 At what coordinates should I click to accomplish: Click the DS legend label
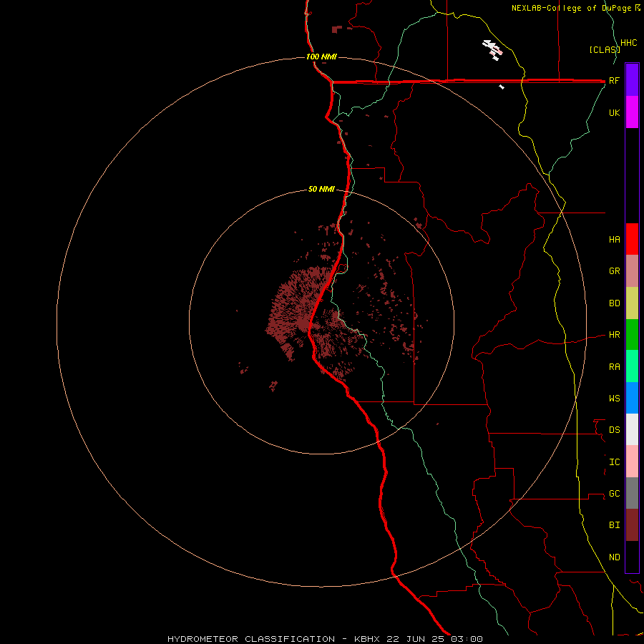tap(615, 430)
